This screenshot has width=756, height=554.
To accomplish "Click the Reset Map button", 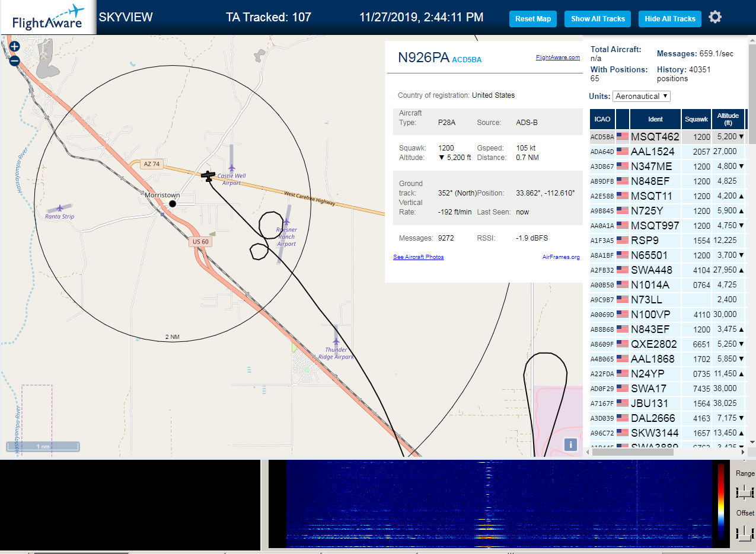I will [533, 19].
